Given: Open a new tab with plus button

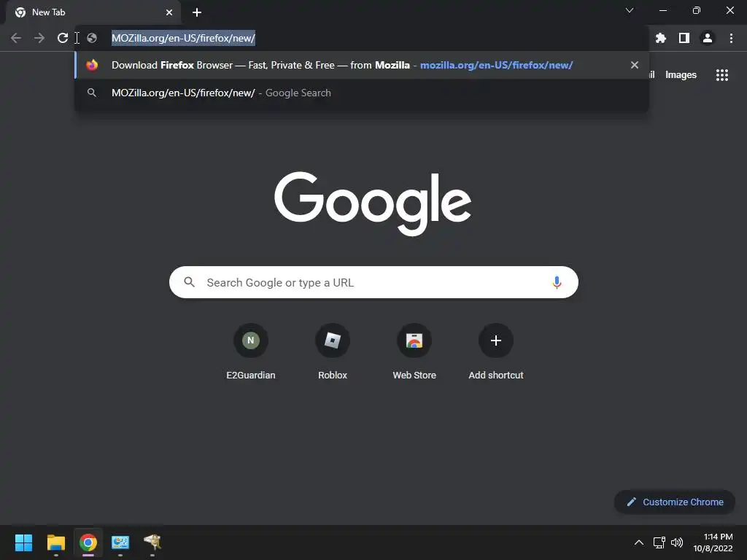Looking at the screenshot, I should [x=197, y=12].
